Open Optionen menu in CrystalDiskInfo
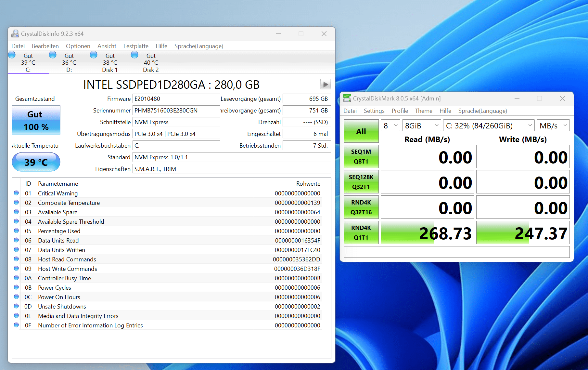 coord(78,46)
